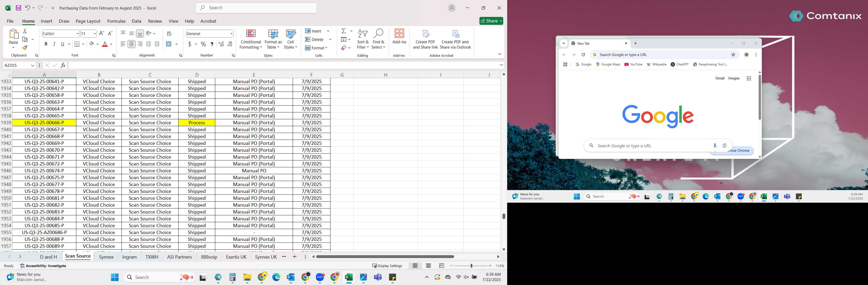Click the Format Painter brush icon
The width and height of the screenshot is (868, 285).
tap(25, 48)
